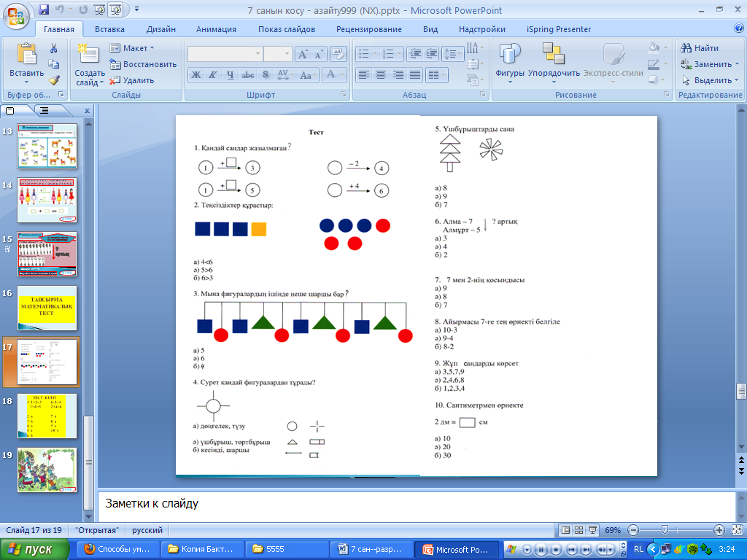Open PowerPoint help question mark
Screen dimensions: 747x560
(x=739, y=28)
